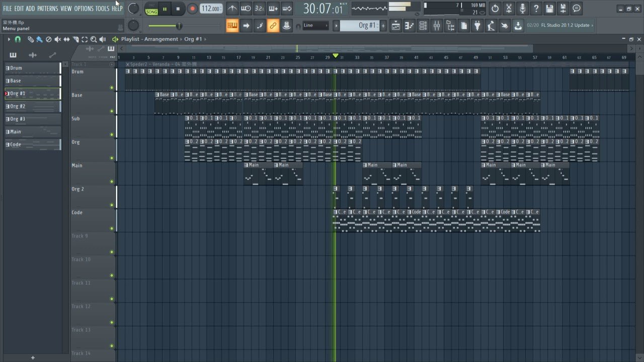Viewport: 644px width, 362px height.
Task: Toggle the metronome button
Action: pos(232,9)
